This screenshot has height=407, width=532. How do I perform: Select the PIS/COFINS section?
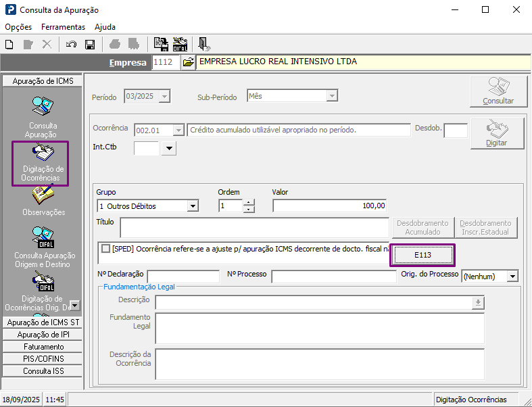pyautogui.click(x=43, y=358)
